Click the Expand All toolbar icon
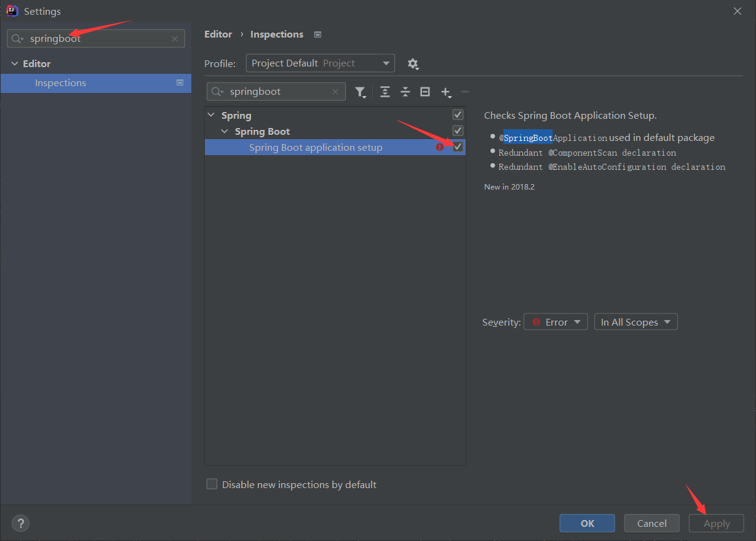 tap(385, 92)
